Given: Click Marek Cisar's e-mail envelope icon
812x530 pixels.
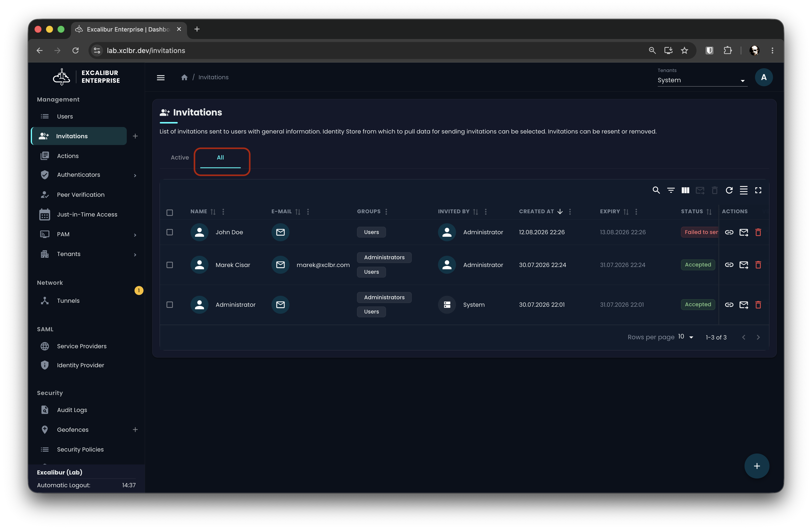Looking at the screenshot, I should tap(280, 265).
